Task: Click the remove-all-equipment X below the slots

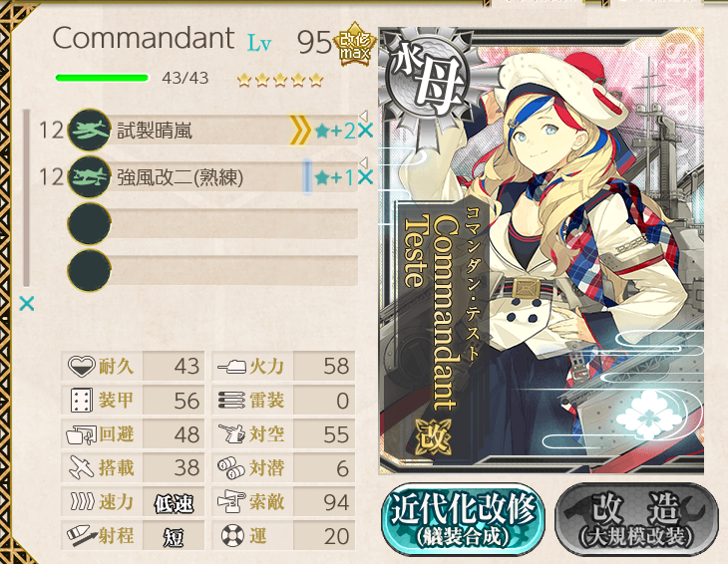Action: [27, 304]
